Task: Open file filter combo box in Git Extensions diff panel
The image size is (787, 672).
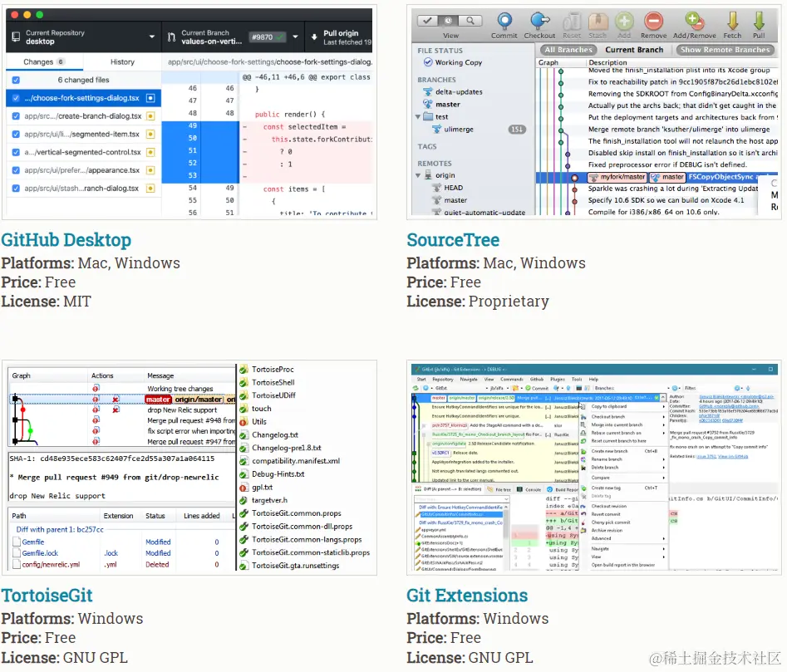Action: click(462, 499)
